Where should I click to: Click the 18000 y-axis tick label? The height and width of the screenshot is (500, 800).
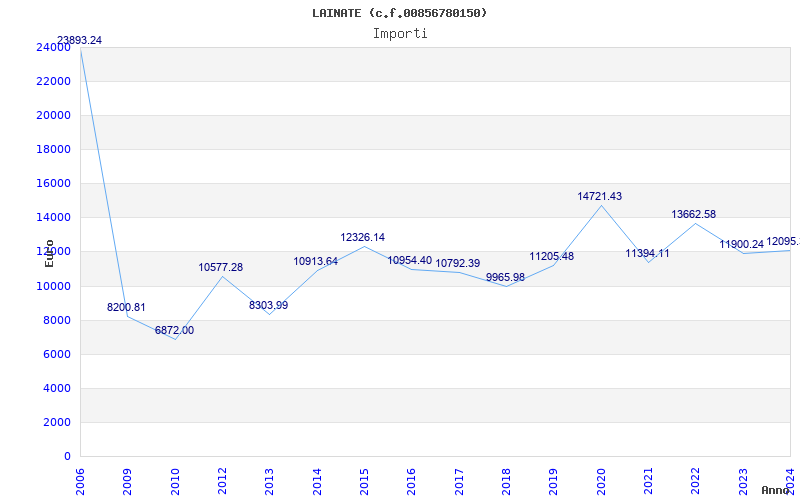pyautogui.click(x=54, y=149)
